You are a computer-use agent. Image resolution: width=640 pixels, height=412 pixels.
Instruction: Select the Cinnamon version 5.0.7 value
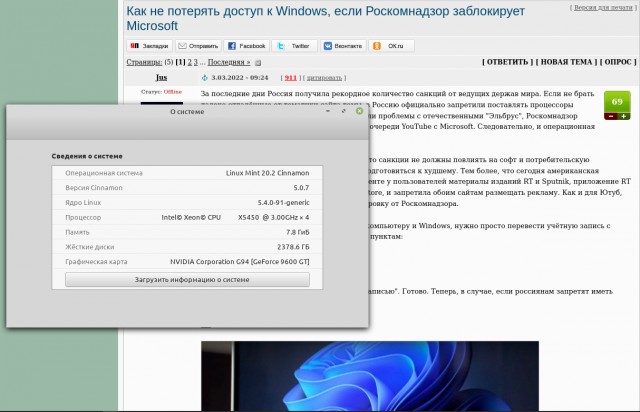[x=301, y=188]
